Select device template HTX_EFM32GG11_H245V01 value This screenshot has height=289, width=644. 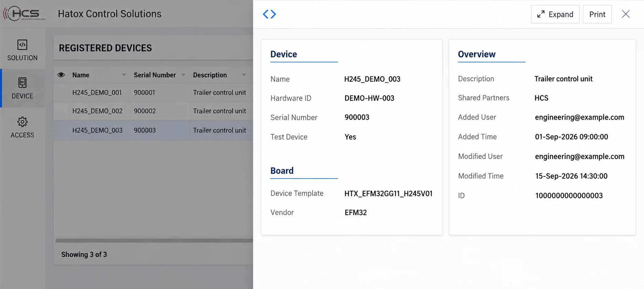point(388,193)
